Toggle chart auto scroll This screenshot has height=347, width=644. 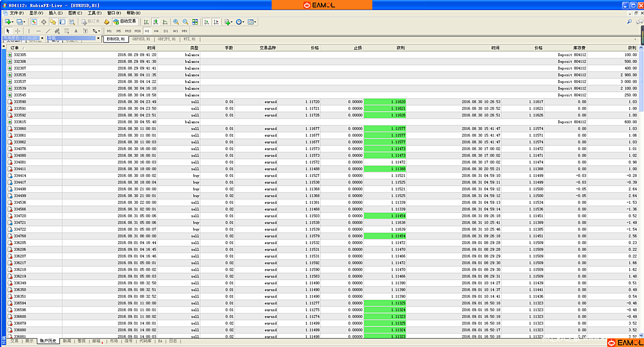pyautogui.click(x=207, y=22)
